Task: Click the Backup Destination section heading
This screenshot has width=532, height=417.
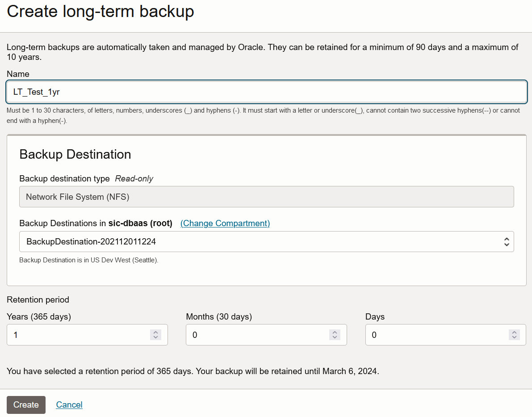Action: coord(75,155)
